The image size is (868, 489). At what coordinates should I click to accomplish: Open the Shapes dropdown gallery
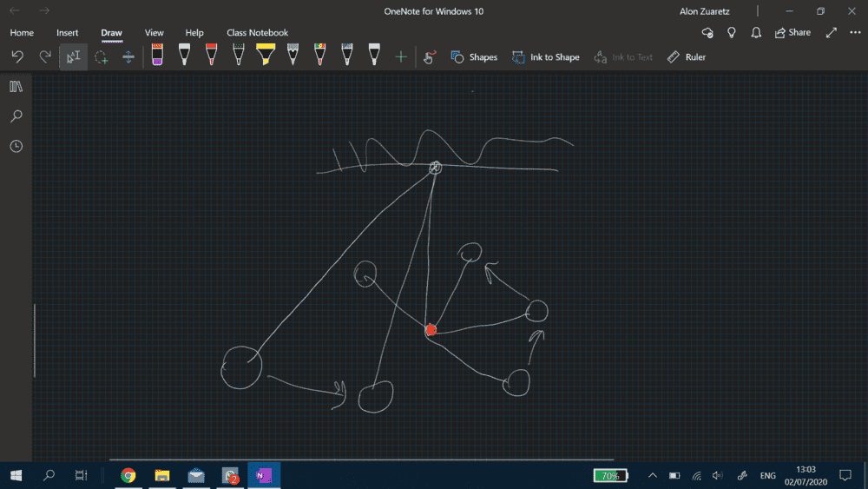point(474,57)
